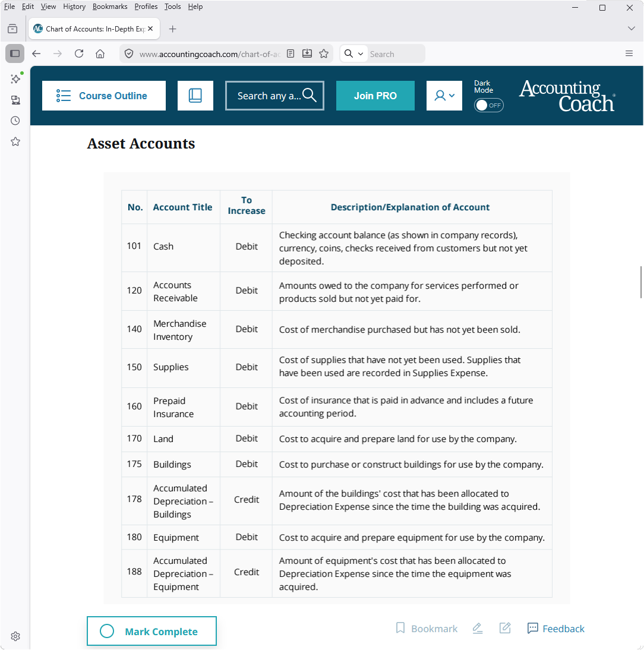Expand the search engine selector dropdown

354,53
